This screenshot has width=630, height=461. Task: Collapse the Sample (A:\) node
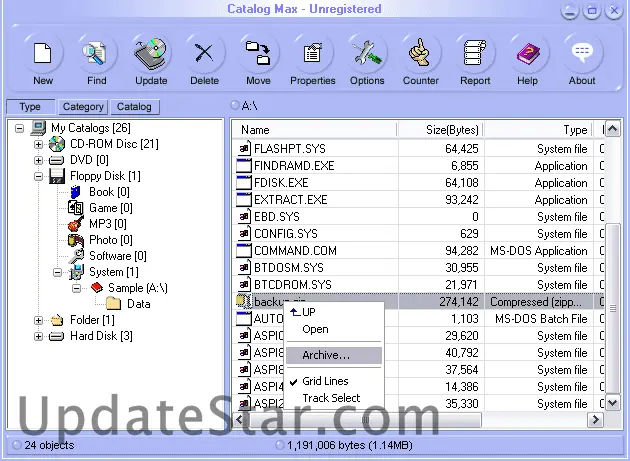click(76, 288)
